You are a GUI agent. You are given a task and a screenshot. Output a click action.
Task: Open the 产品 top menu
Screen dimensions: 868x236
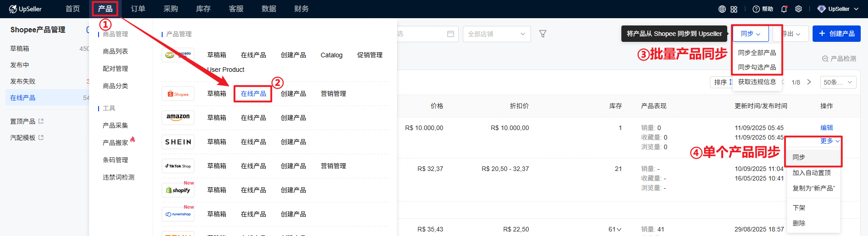105,9
